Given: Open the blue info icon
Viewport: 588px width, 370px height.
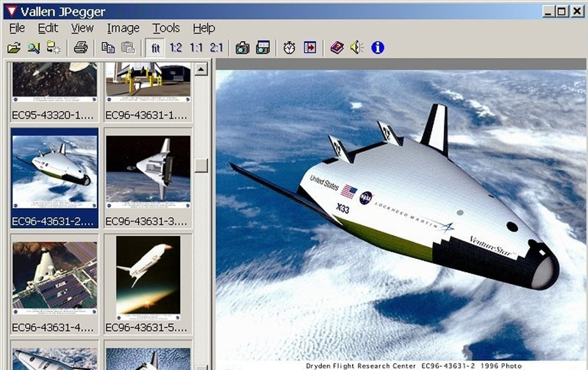Looking at the screenshot, I should click(378, 48).
